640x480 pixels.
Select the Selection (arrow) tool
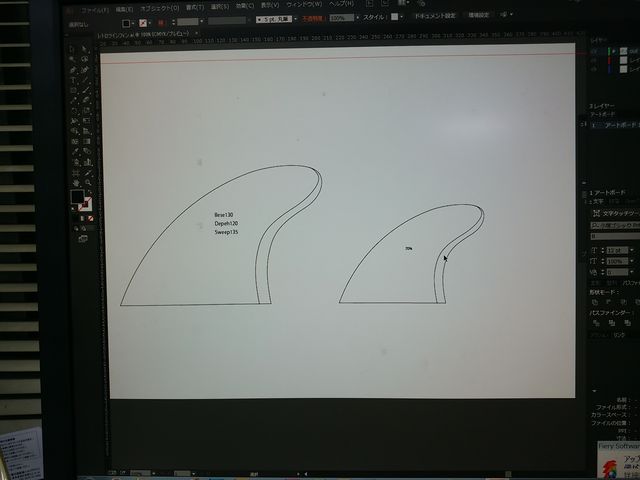[73, 49]
